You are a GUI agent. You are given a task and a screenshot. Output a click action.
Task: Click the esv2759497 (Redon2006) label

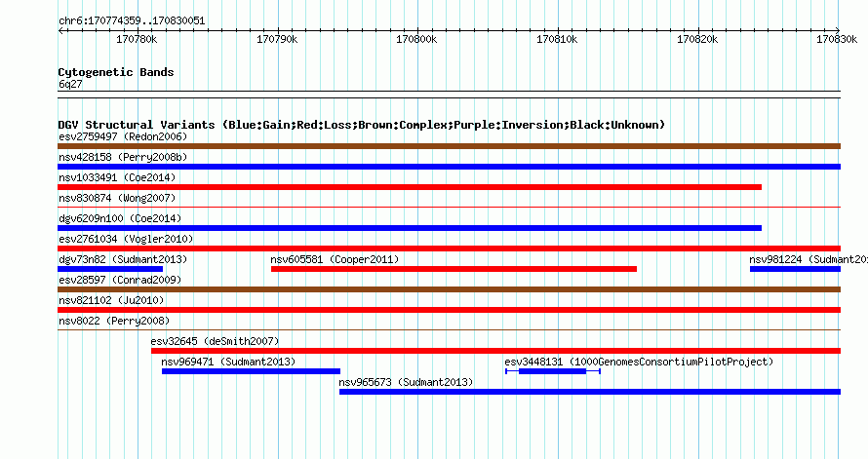[x=123, y=136]
